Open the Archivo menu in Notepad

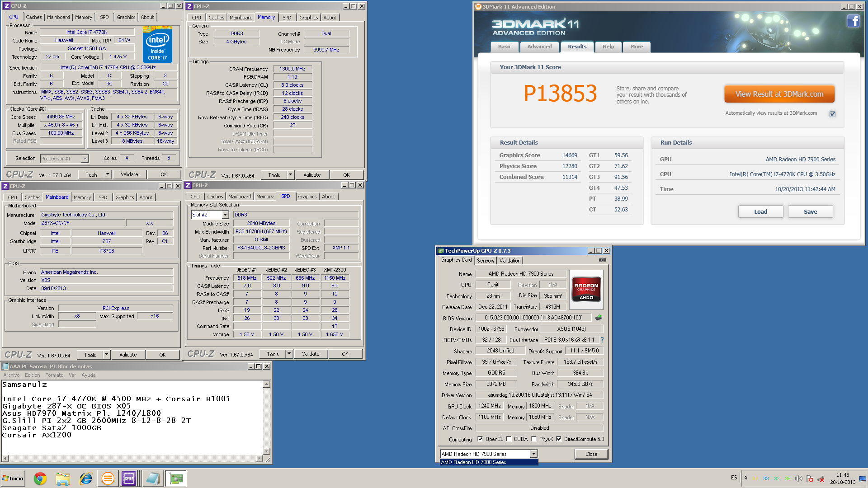pos(11,375)
